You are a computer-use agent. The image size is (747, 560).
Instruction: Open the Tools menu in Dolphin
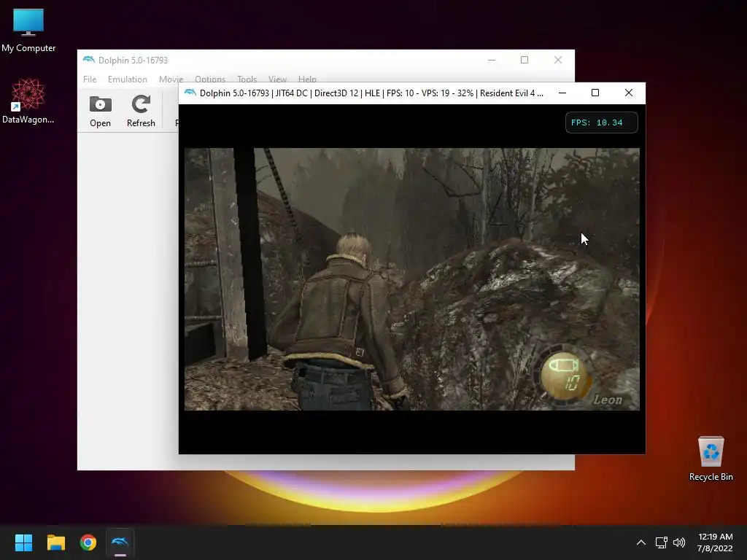(x=247, y=79)
